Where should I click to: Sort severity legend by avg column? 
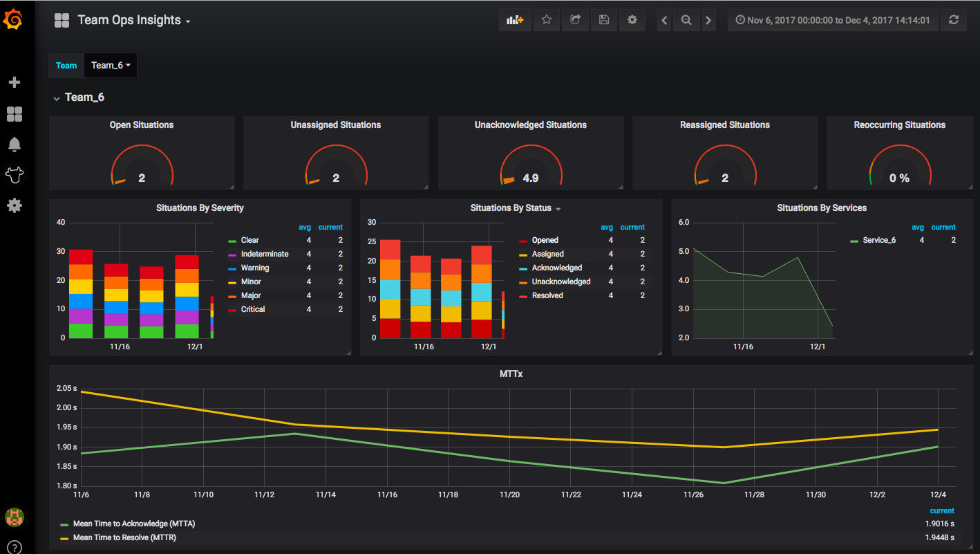click(305, 227)
